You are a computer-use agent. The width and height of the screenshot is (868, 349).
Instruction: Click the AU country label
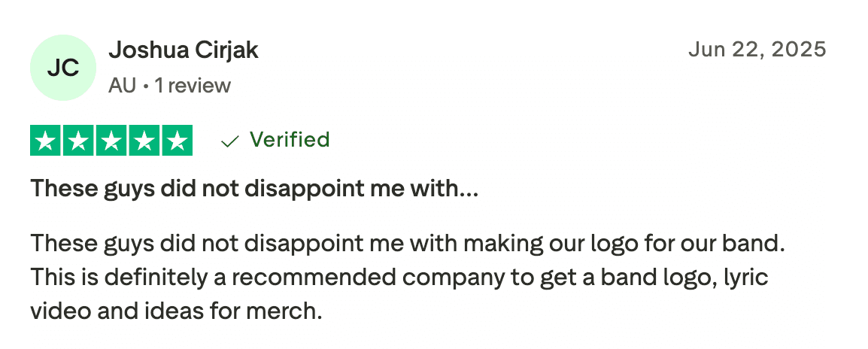click(x=122, y=86)
